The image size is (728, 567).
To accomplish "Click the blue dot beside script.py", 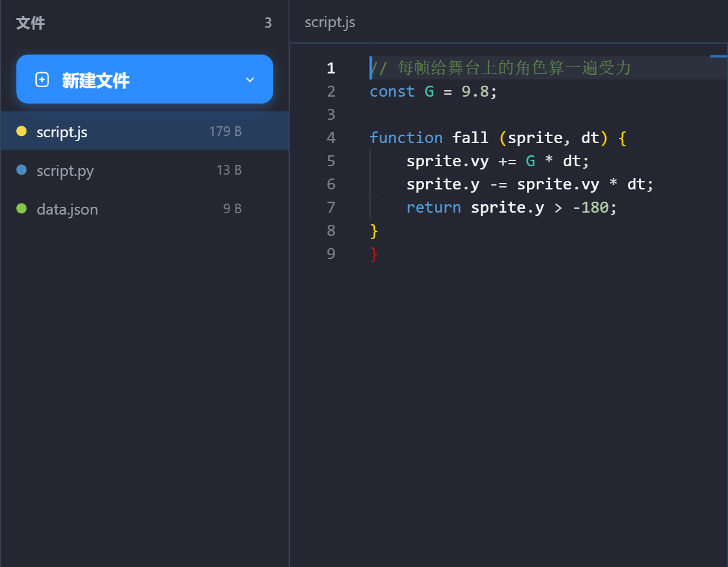I will coord(21,170).
